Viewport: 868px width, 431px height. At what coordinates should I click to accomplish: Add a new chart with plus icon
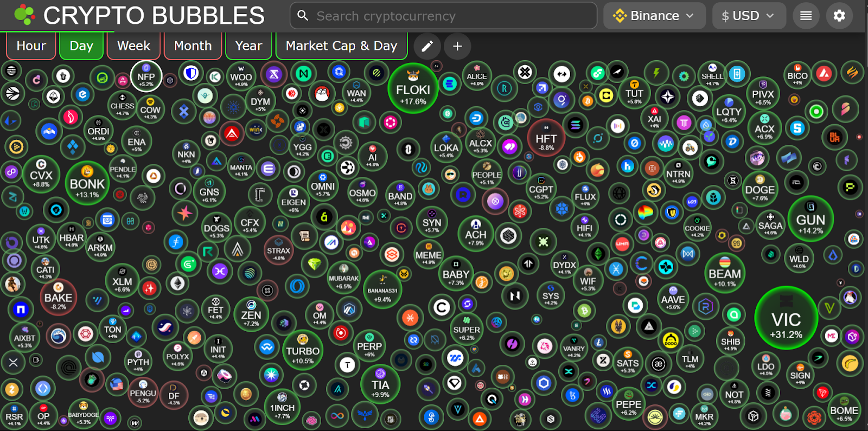click(457, 46)
